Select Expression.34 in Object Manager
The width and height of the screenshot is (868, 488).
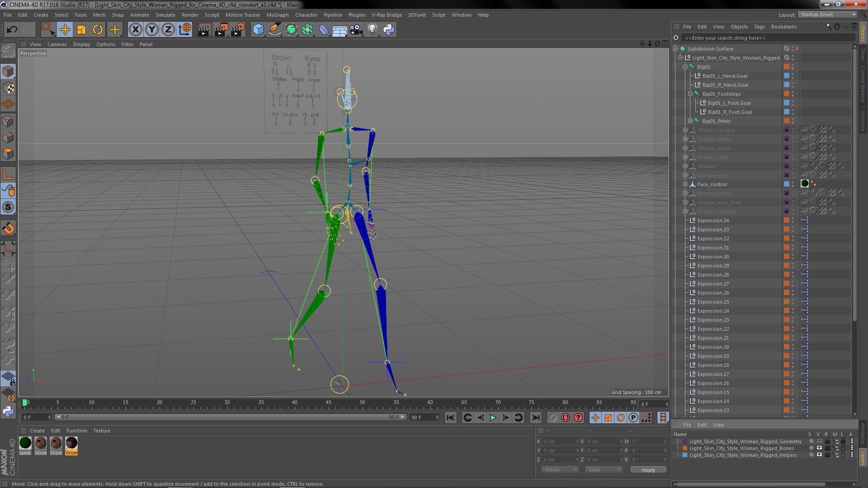click(713, 221)
